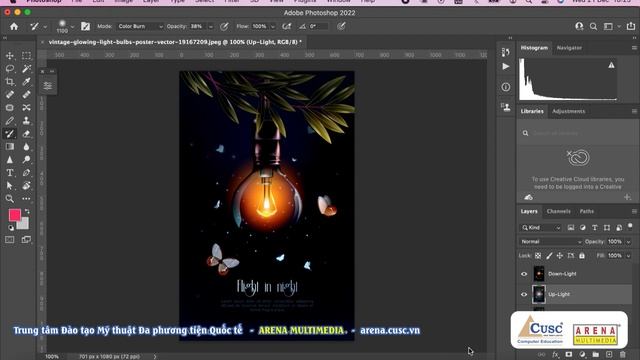Click the libraries search field

[x=576, y=133]
